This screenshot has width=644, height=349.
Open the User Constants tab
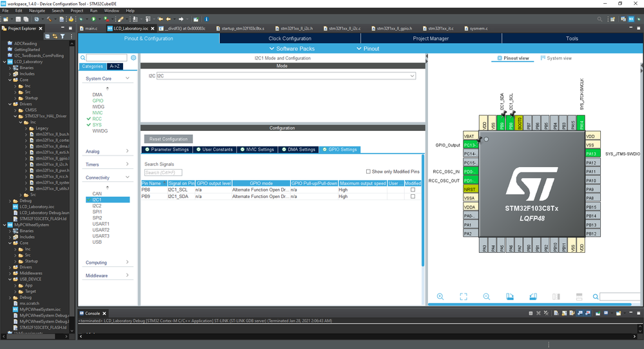pos(214,150)
